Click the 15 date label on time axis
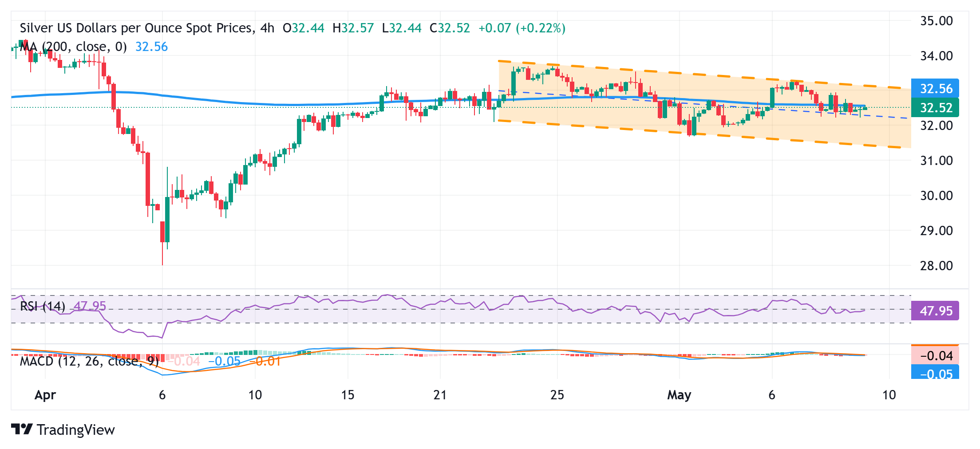 click(x=348, y=395)
